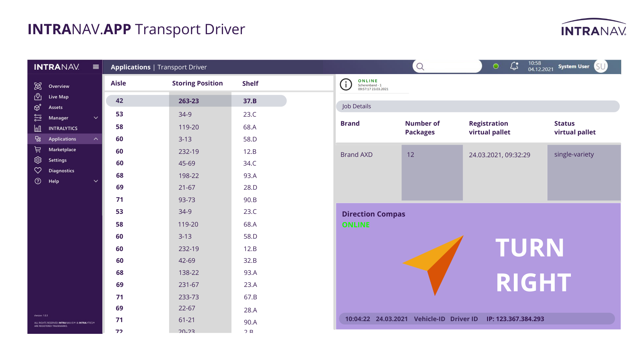This screenshot has height=362, width=644.
Task: Click the INTRANAV sidebar logo
Action: pos(56,67)
